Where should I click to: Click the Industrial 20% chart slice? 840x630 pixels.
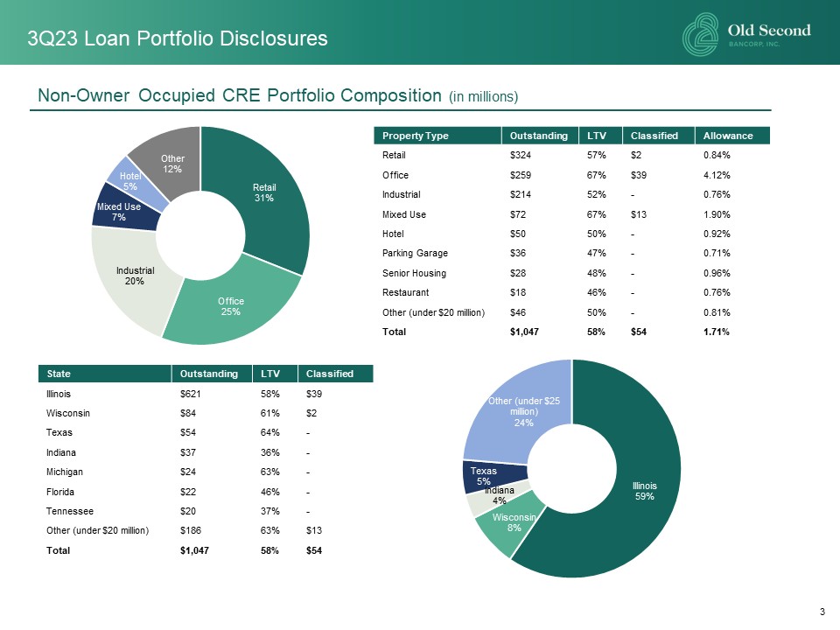(x=135, y=276)
